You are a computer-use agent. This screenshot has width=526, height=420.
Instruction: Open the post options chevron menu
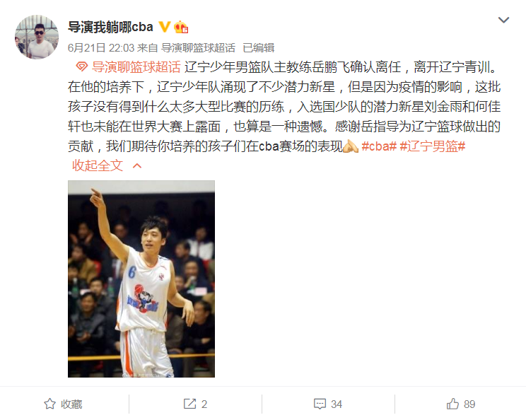click(503, 20)
